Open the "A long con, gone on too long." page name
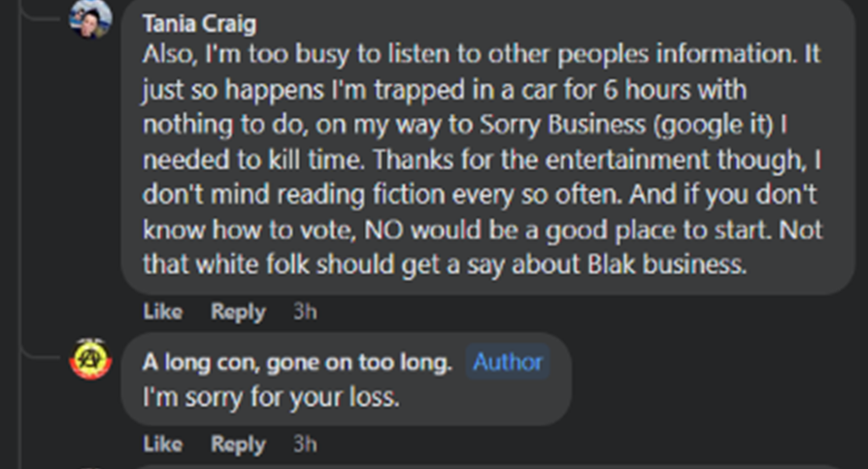 click(x=297, y=362)
